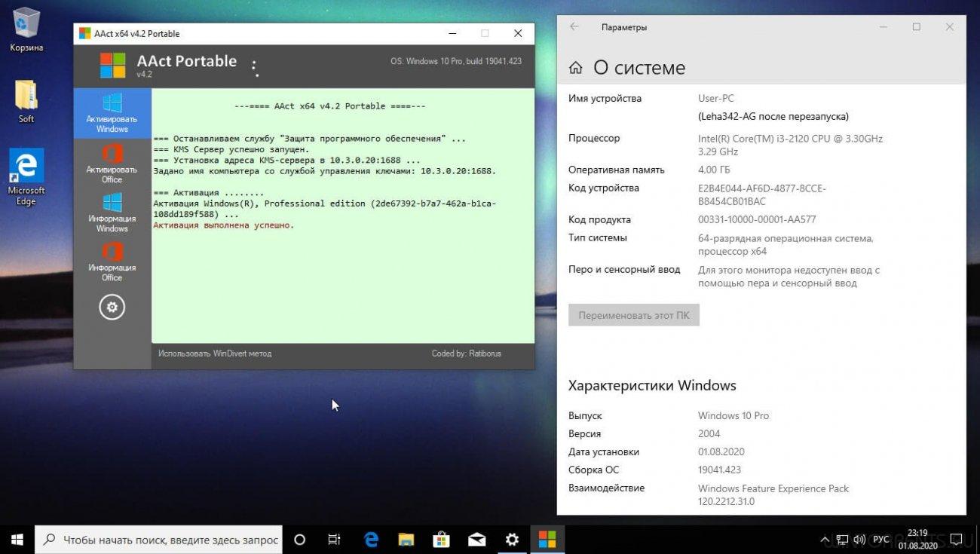Image resolution: width=980 pixels, height=554 pixels.
Task: Open Microsoft Store from taskbar
Action: pos(442,540)
